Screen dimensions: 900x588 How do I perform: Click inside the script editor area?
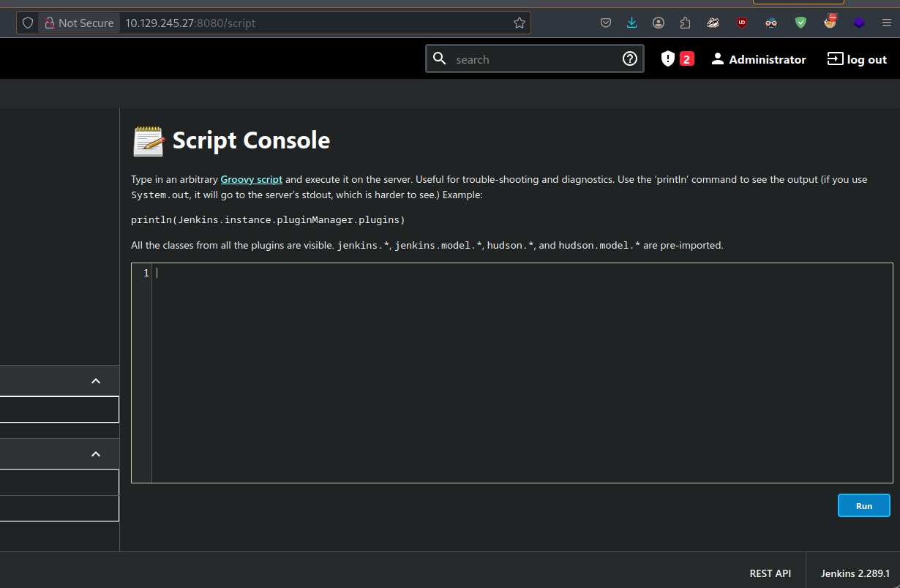[x=522, y=373]
